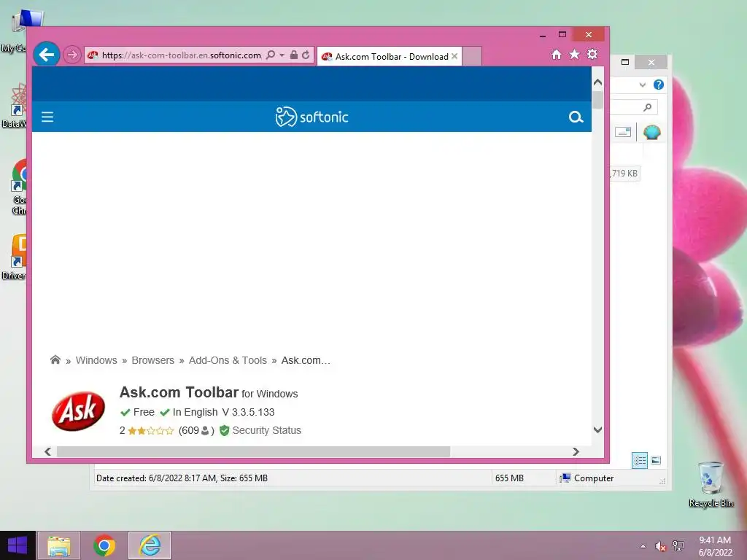Refresh the page with reload icon
Image resolution: width=747 pixels, height=560 pixels.
tap(306, 55)
